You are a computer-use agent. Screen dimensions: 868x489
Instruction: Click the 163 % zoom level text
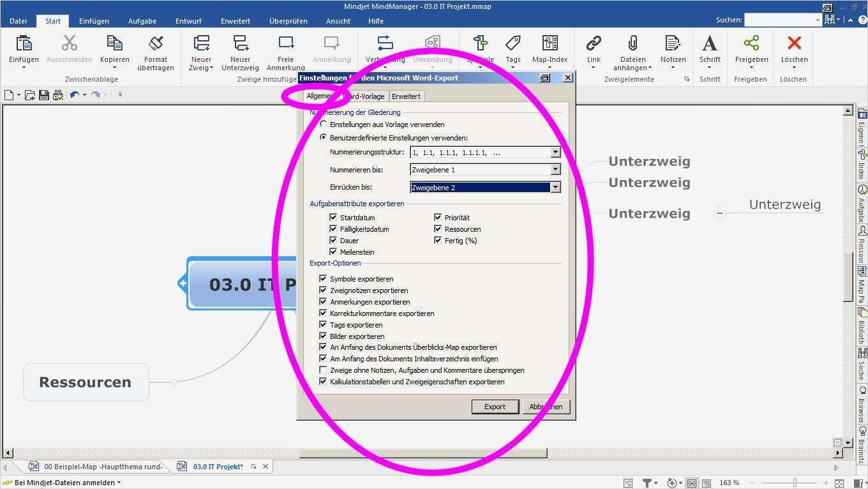[729, 483]
